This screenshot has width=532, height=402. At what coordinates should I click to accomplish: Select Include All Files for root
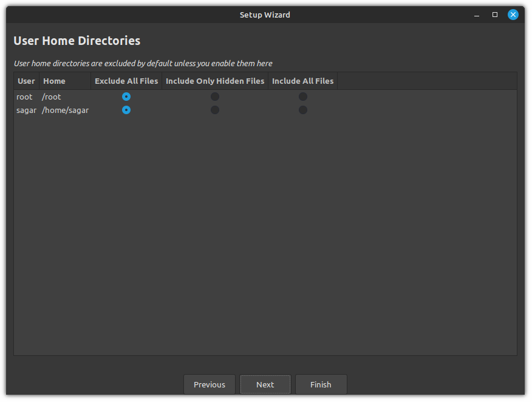pyautogui.click(x=303, y=97)
